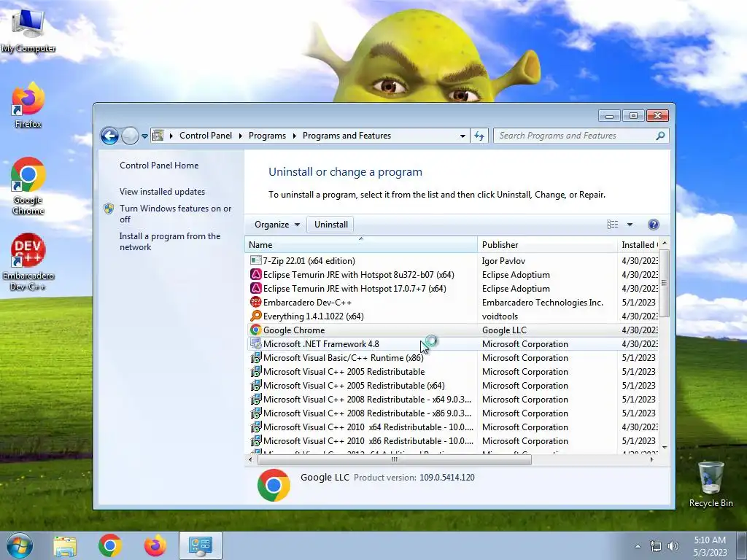Launch Firefox from the taskbar
The height and width of the screenshot is (560, 747).
coord(155,545)
